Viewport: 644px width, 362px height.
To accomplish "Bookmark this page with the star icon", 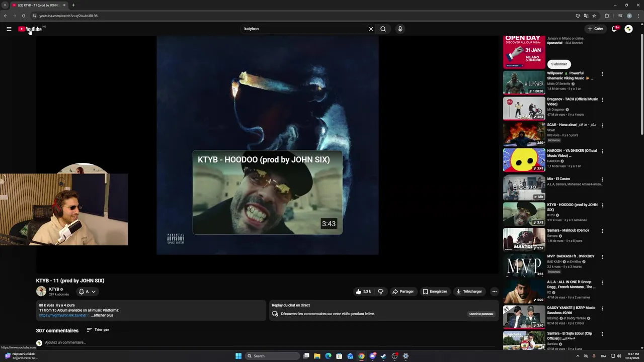I will [594, 16].
